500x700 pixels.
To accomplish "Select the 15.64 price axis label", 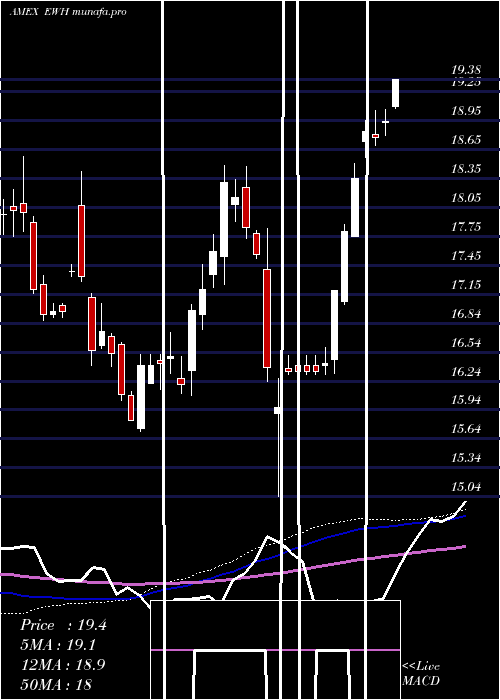I will pos(466,429).
